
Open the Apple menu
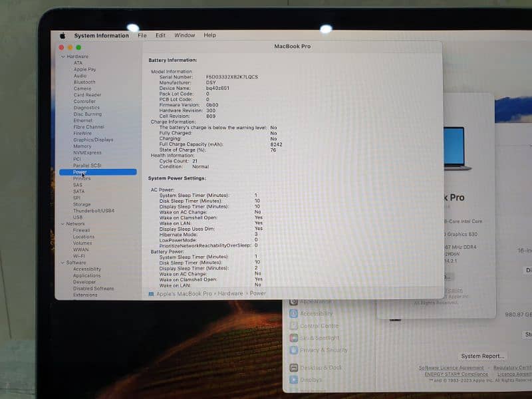63,36
